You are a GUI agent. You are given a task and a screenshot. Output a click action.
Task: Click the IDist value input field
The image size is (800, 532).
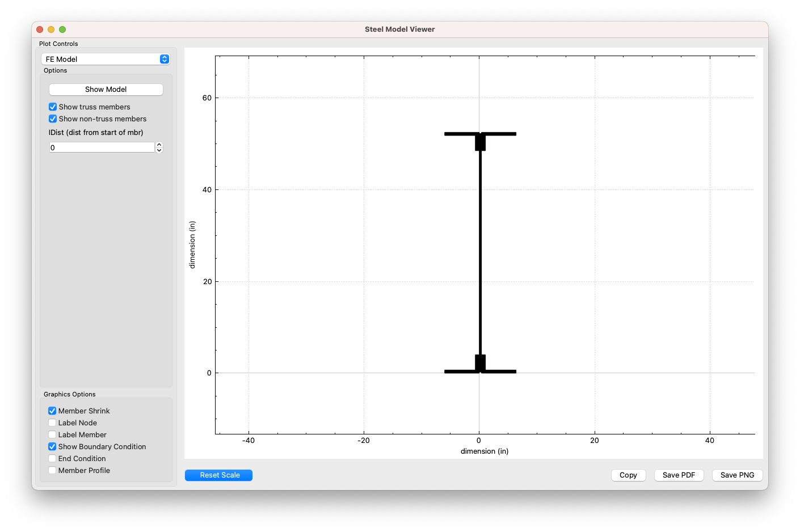[x=102, y=147]
